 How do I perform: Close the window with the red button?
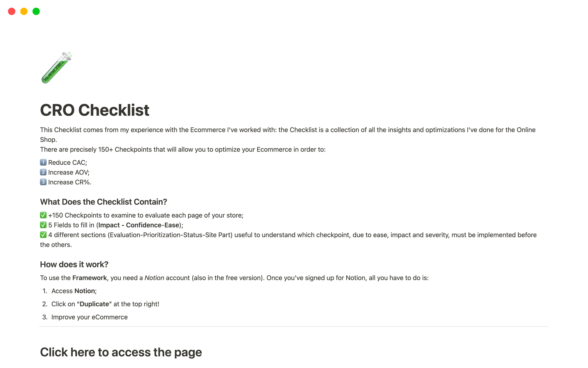coord(12,11)
